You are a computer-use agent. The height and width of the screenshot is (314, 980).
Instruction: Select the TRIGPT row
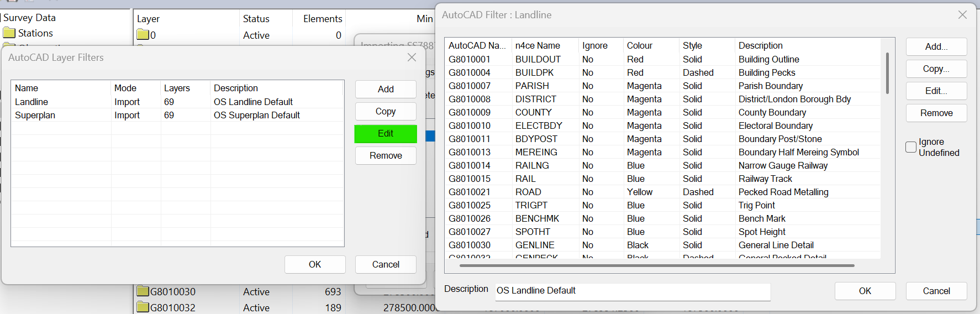(663, 205)
